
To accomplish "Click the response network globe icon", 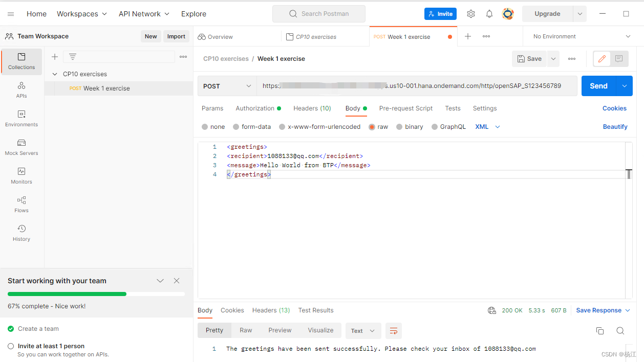I will pos(492,310).
